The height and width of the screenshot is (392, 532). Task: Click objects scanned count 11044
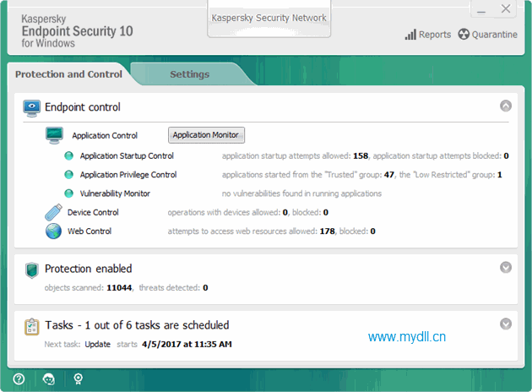coord(119,288)
